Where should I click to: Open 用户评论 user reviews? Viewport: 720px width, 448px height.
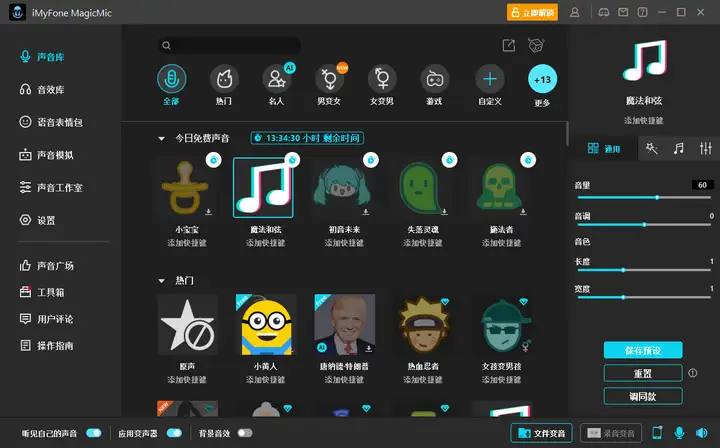pos(46,319)
